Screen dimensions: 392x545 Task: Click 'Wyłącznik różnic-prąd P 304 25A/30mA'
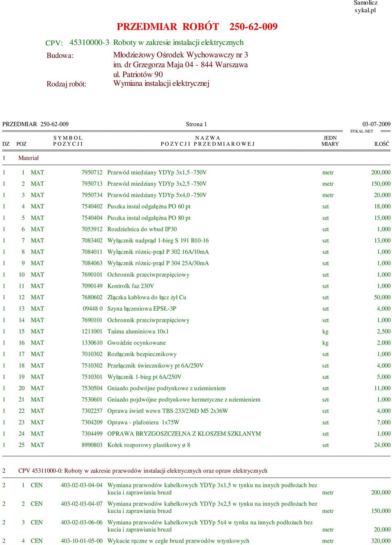(158, 263)
